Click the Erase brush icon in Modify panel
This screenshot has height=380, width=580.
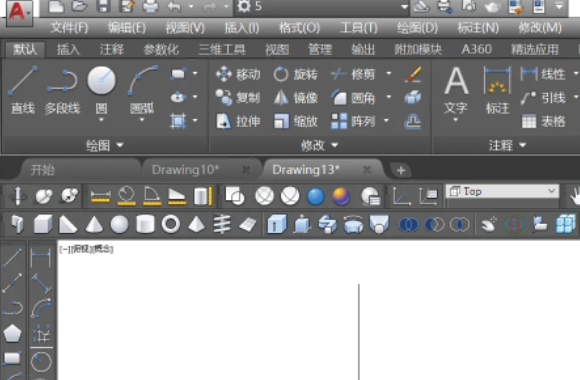pos(413,74)
